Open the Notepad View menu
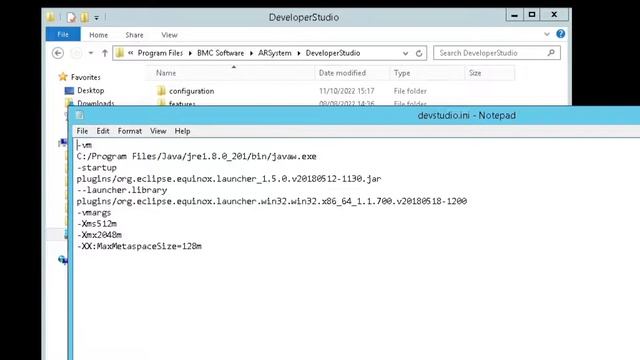The width and height of the screenshot is (640, 360). [x=158, y=131]
